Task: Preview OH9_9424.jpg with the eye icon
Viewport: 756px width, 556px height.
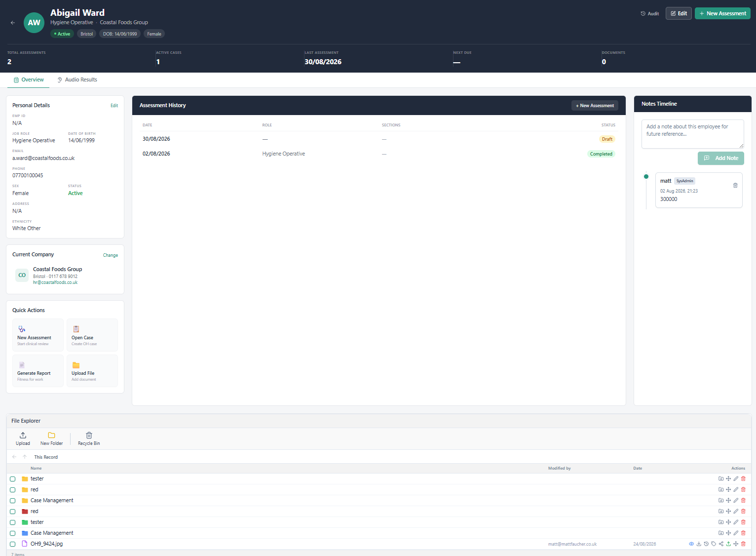Action: click(x=691, y=544)
